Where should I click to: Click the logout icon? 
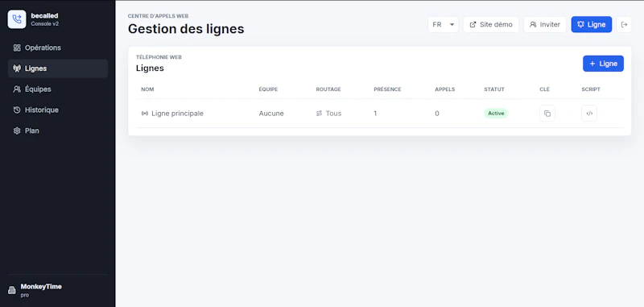[625, 25]
